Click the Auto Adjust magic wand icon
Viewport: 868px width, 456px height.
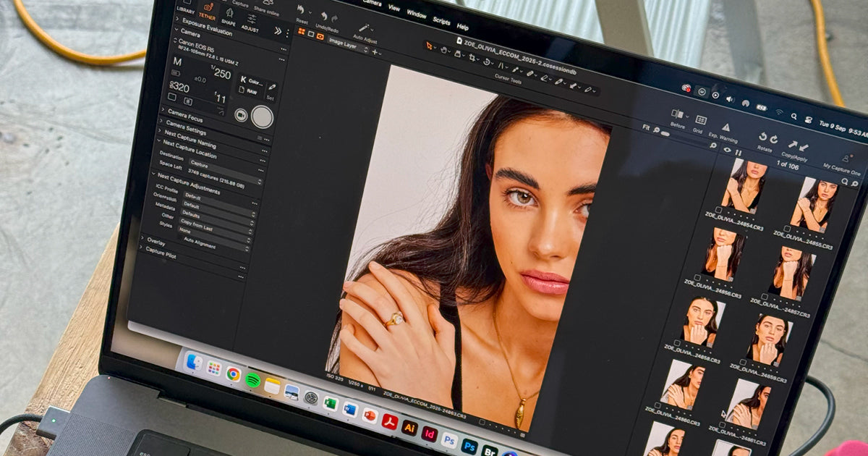pos(364,28)
